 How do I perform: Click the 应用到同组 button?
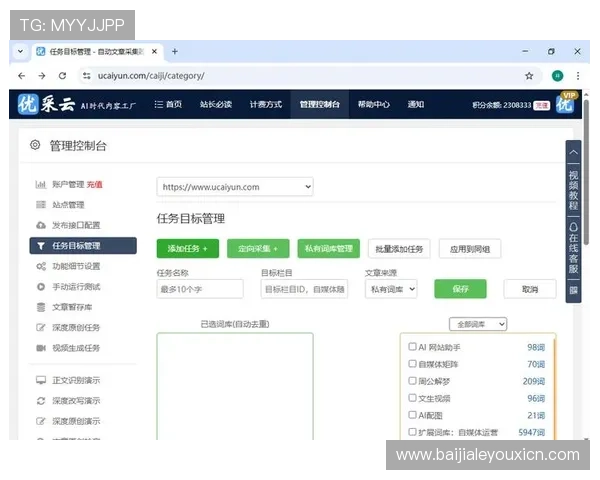470,249
